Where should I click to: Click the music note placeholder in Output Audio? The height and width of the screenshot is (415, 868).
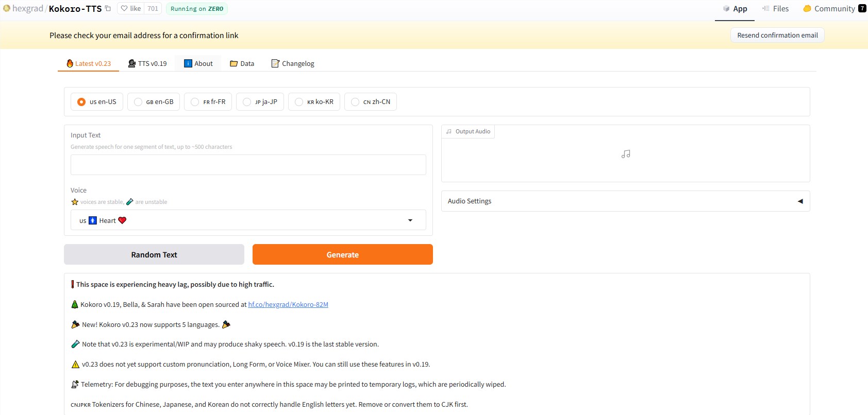tap(626, 154)
